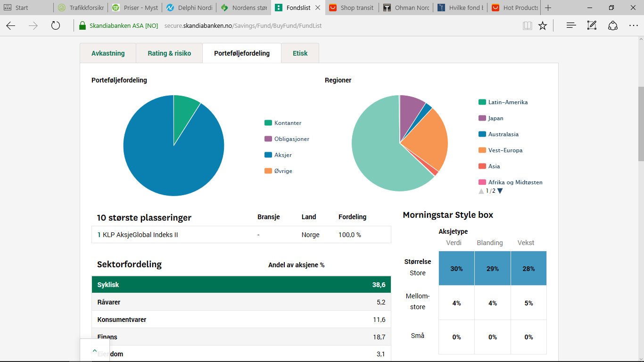
Task: Switch to the Priser - Myst browser tab
Action: coord(135,8)
